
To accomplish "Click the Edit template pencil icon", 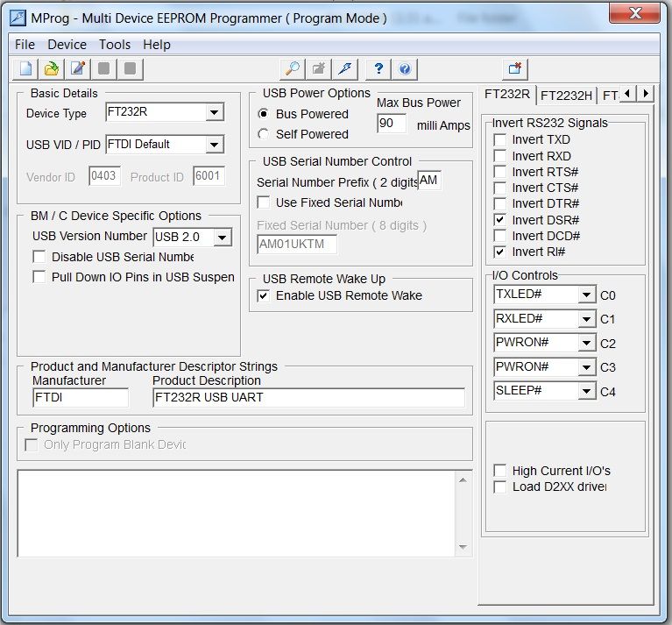I will [78, 68].
